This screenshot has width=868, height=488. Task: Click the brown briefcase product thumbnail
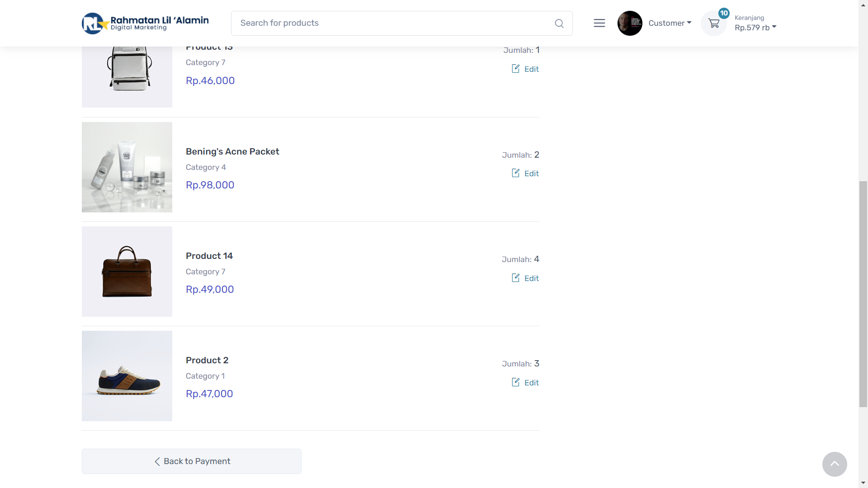tap(127, 272)
